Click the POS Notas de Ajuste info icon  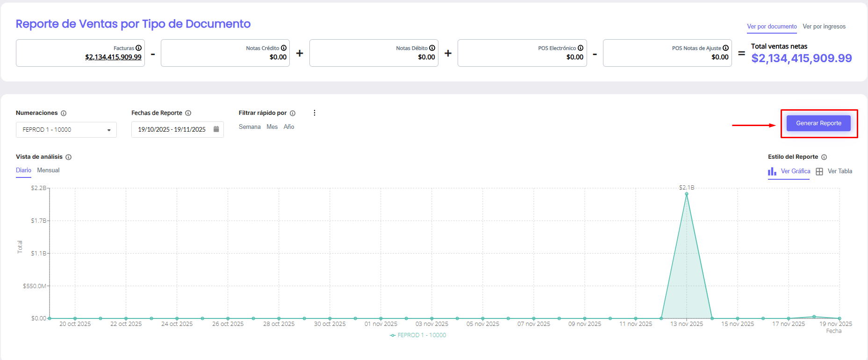coord(726,48)
